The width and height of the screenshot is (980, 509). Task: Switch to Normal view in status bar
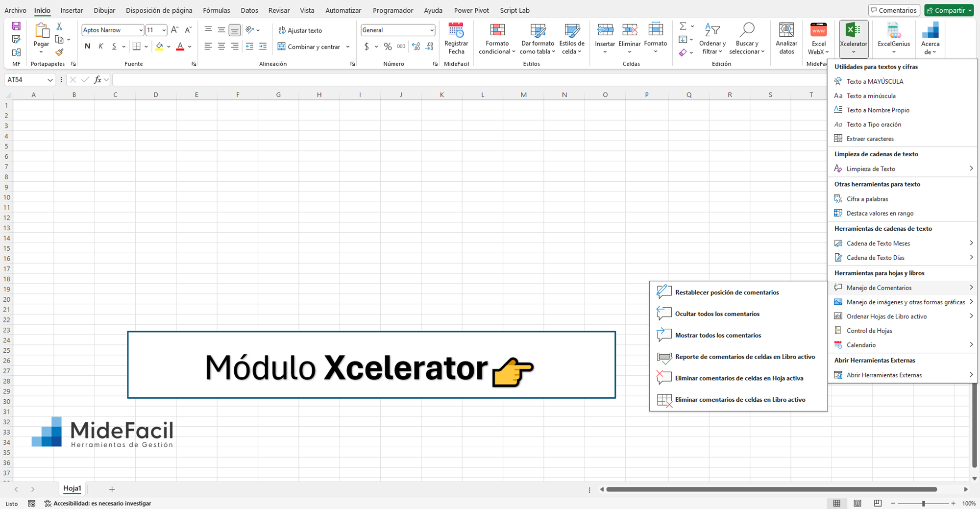(x=837, y=503)
